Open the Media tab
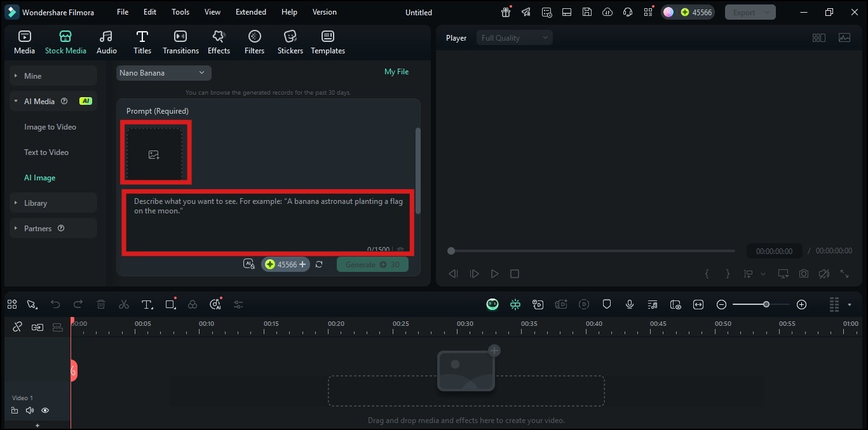 point(24,43)
